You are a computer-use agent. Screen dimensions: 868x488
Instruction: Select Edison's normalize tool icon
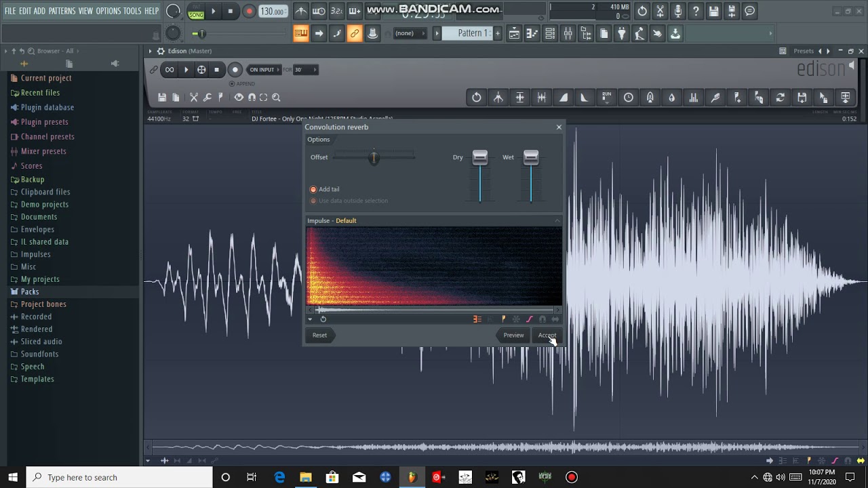520,98
